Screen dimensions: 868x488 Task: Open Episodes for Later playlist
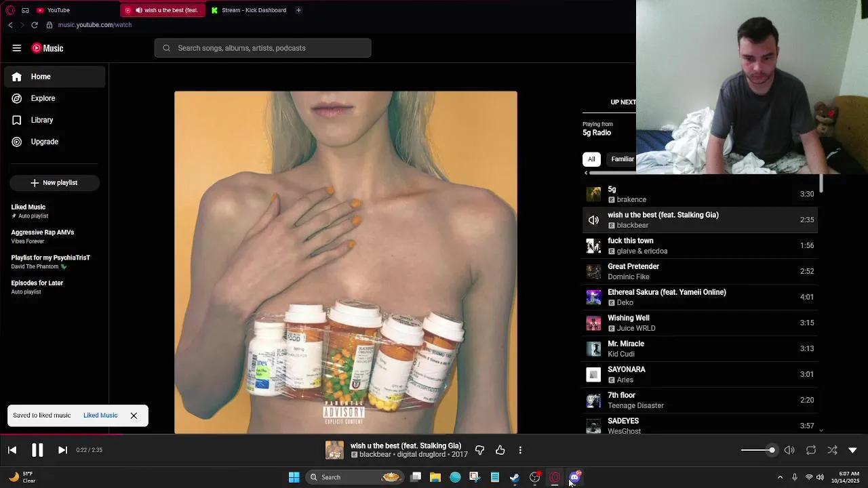click(x=54, y=287)
